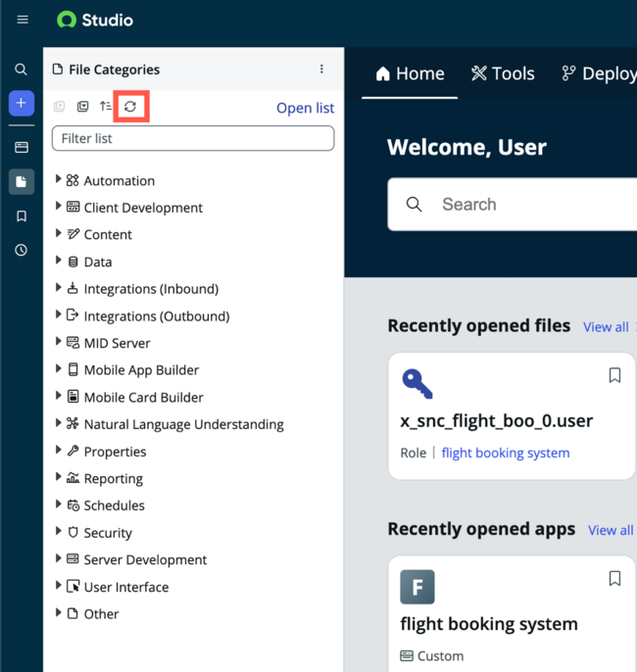Screen dimensions: 637x672
Task: Click the Open list link
Action: 305,108
